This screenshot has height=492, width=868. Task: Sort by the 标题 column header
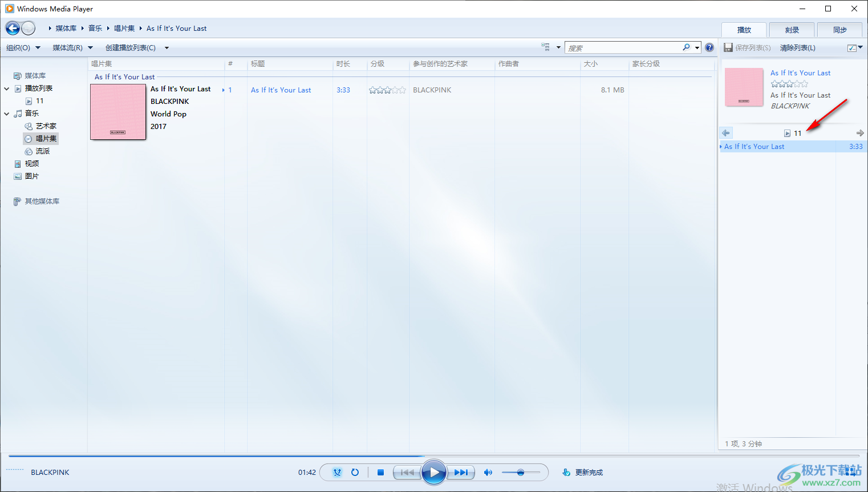click(x=290, y=64)
